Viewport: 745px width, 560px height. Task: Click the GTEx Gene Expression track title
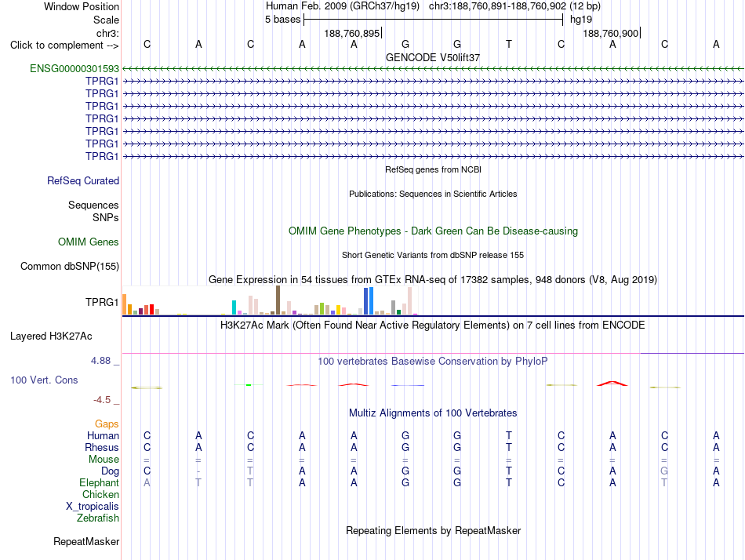pyautogui.click(x=433, y=279)
